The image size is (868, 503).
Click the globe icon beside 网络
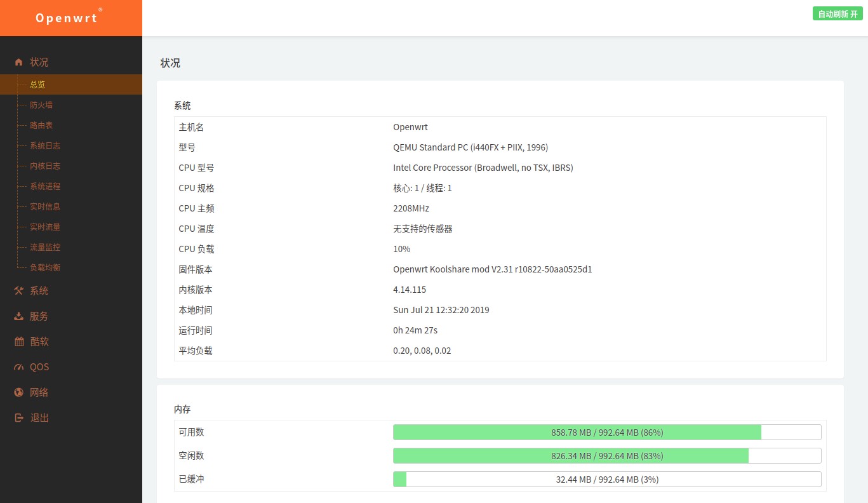tap(18, 392)
